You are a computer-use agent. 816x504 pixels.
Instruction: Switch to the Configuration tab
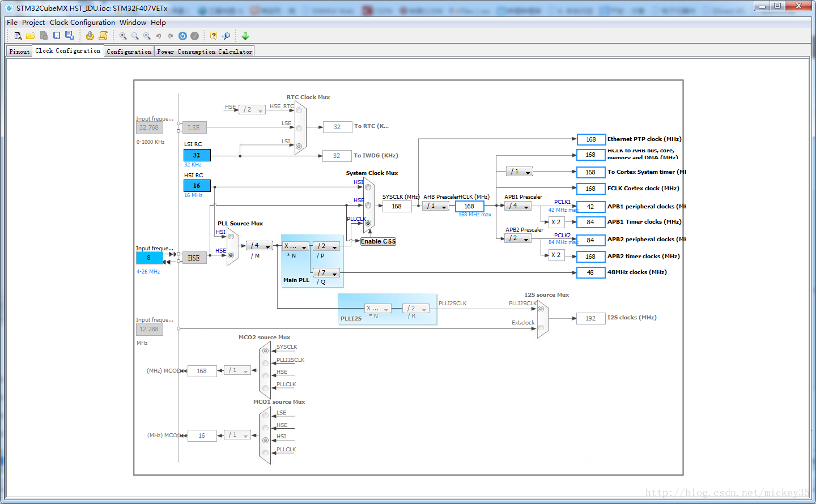pos(129,52)
